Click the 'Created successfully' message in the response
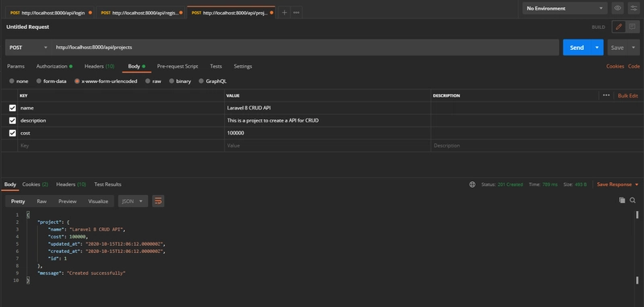The height and width of the screenshot is (307, 644). 96,273
